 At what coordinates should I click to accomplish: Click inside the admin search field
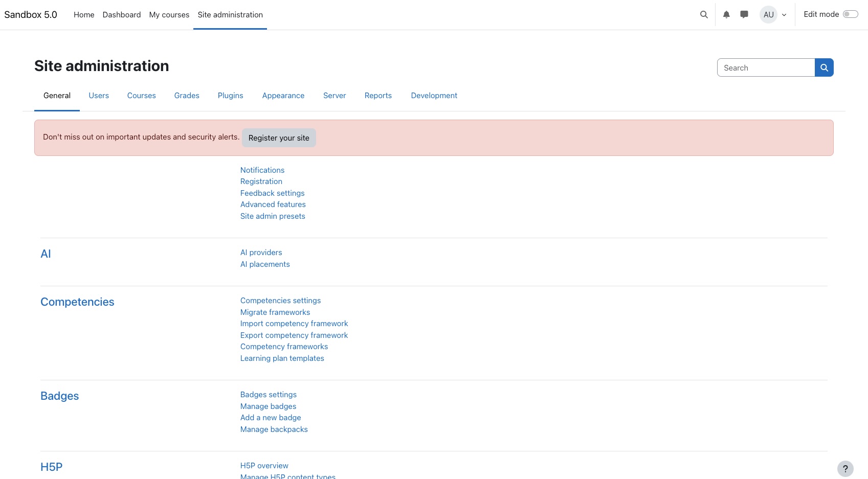(x=766, y=67)
